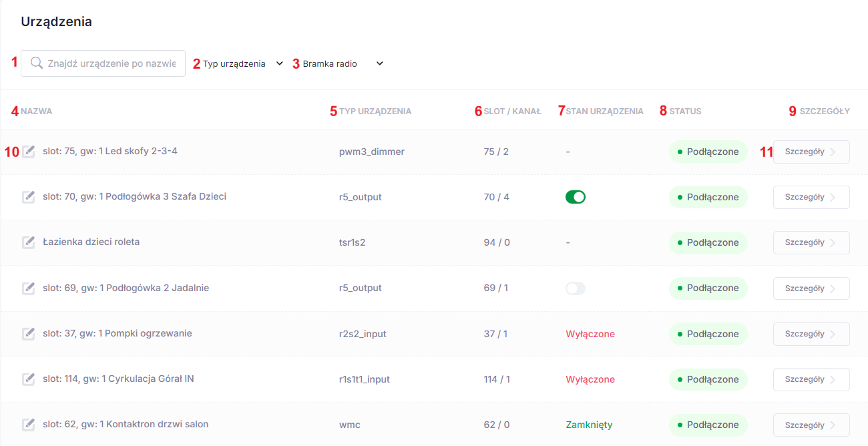This screenshot has width=868, height=446.
Task: Open Szczegóły for Led skofy 2-3-4
Action: (x=811, y=152)
